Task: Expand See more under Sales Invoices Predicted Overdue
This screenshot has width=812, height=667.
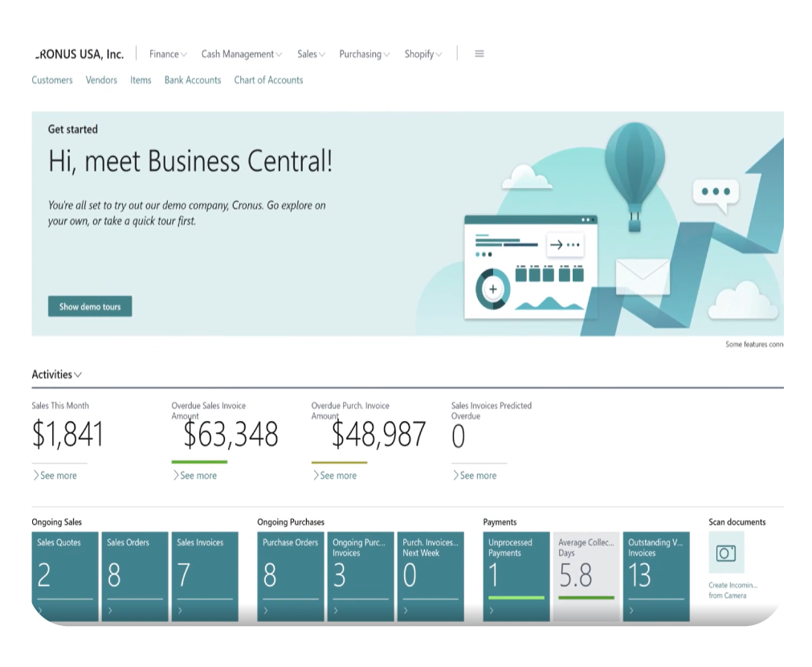Action: (475, 475)
